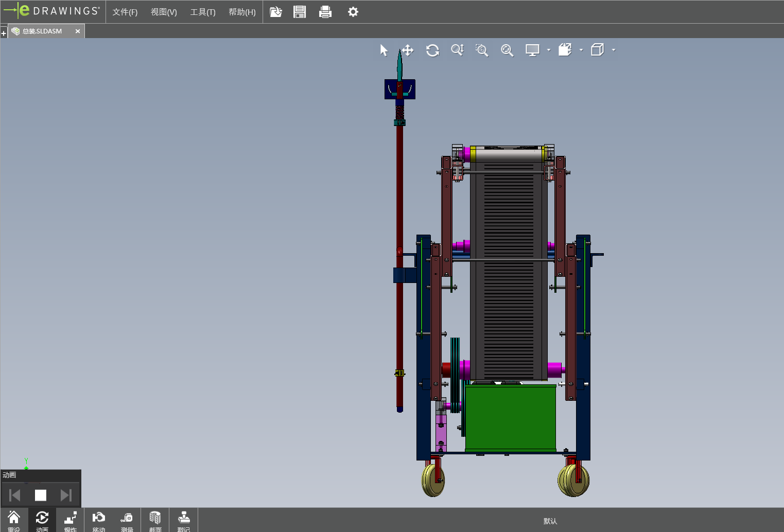This screenshot has height=532, width=784.
Task: Open the 工具(T) menu
Action: [x=202, y=12]
